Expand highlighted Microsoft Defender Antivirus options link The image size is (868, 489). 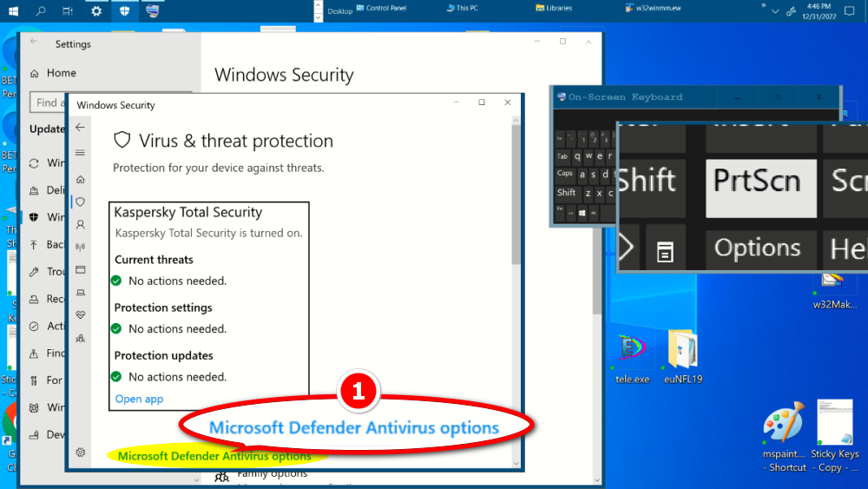[x=214, y=456]
